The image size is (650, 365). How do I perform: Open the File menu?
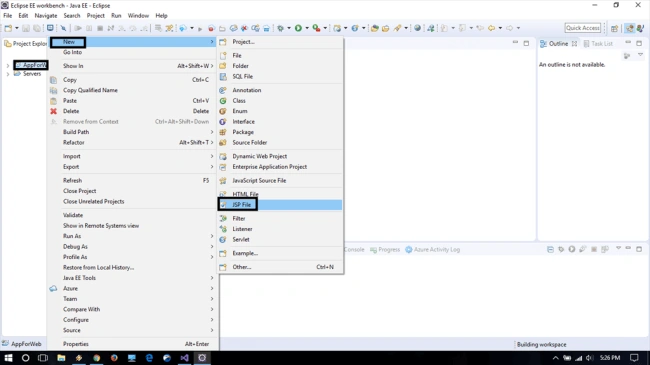7,15
